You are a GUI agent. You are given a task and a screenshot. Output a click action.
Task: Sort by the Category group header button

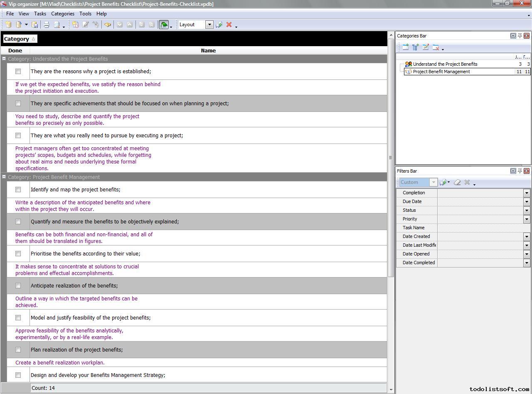(20, 39)
